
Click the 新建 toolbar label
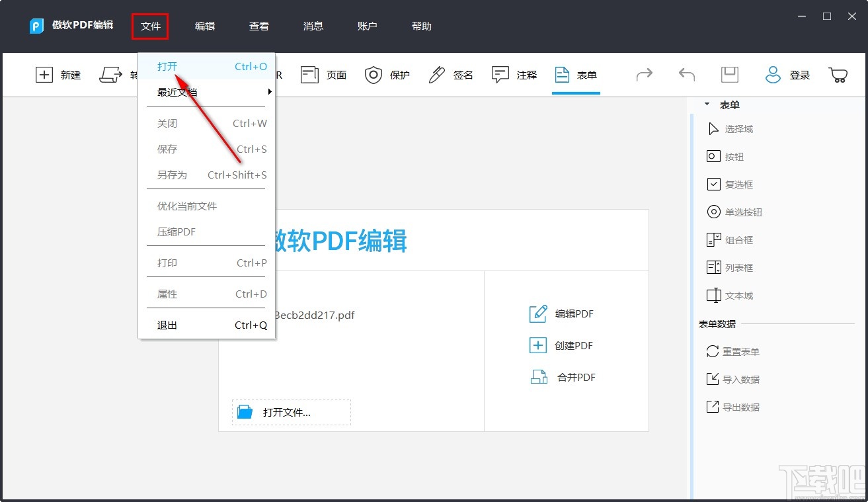(x=71, y=75)
